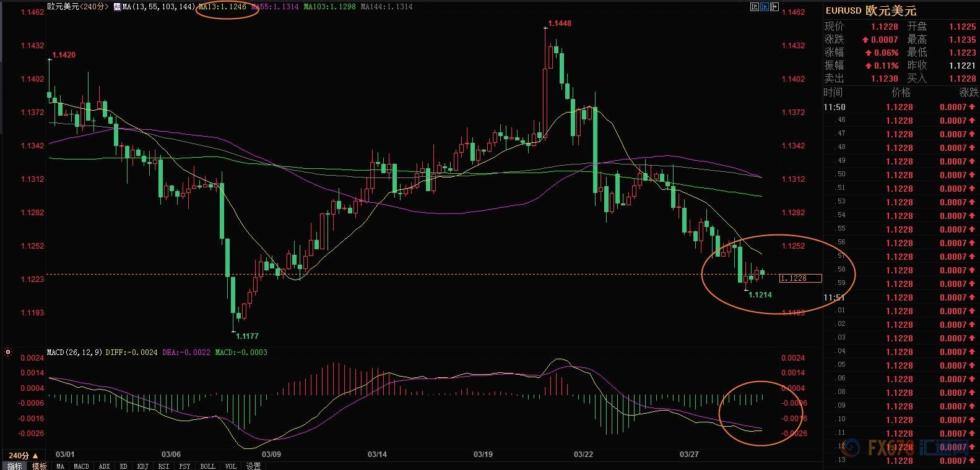The height and width of the screenshot is (470, 980).
Task: Switch to the 模板 tab
Action: click(39, 466)
